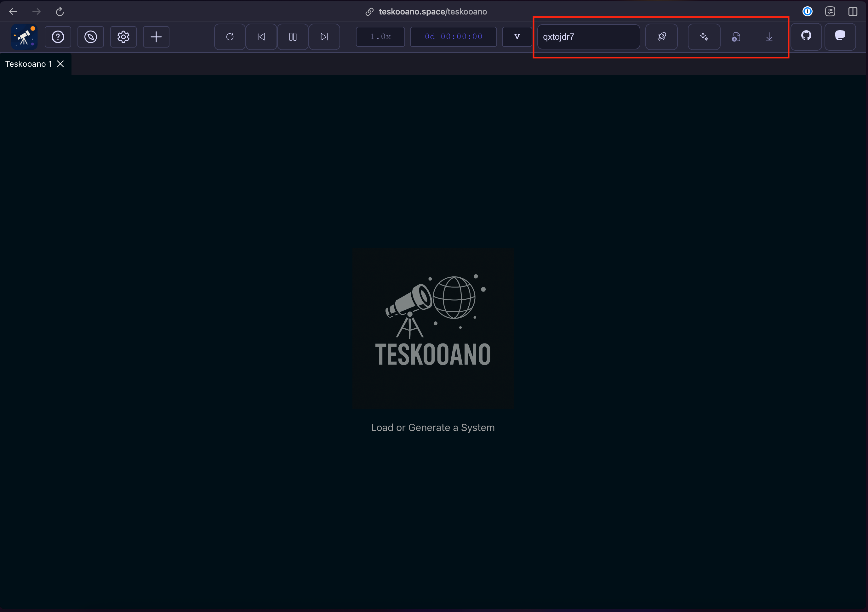Click the sparkles random system button
The image size is (868, 612).
704,37
